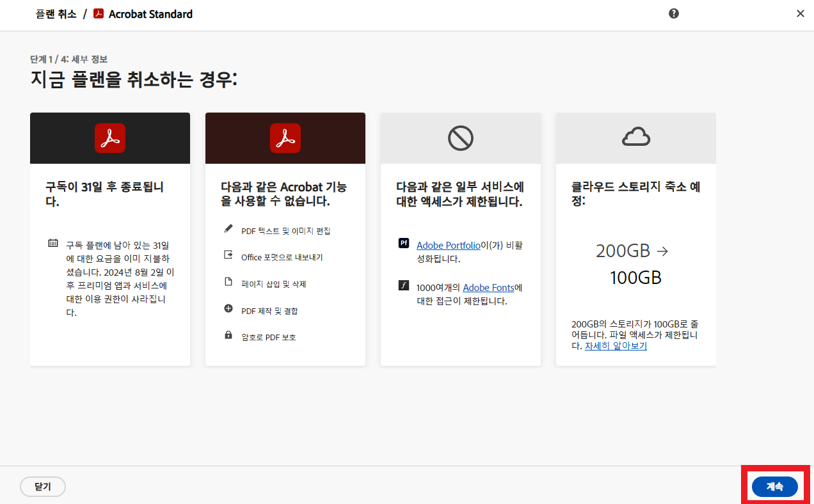This screenshot has width=814, height=504.
Task: Click the Pf Portfolio icon
Action: coord(404,243)
